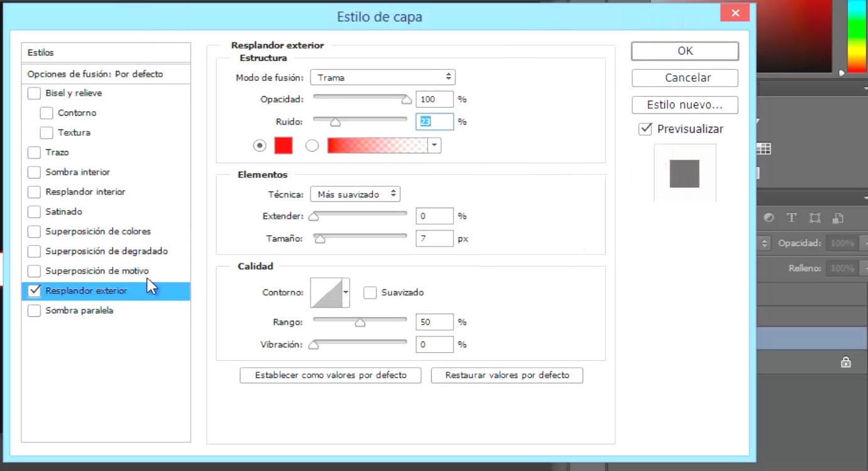This screenshot has width=868, height=471.
Task: Enable the Sombra paralela checkbox
Action: coord(34,311)
